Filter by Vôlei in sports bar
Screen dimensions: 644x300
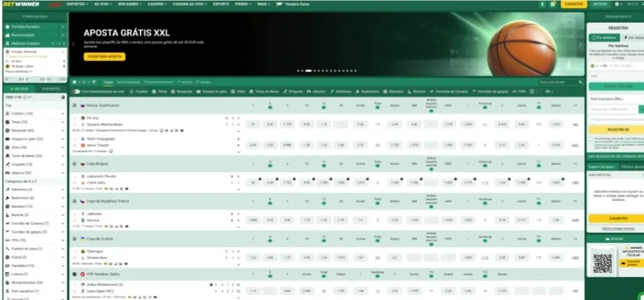pos(238,91)
